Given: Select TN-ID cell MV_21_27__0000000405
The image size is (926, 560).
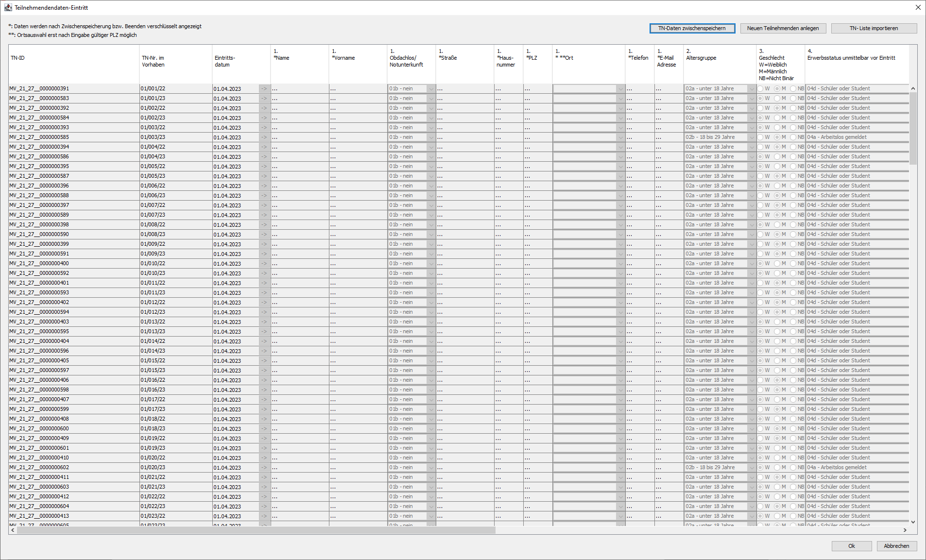Looking at the screenshot, I should point(74,360).
